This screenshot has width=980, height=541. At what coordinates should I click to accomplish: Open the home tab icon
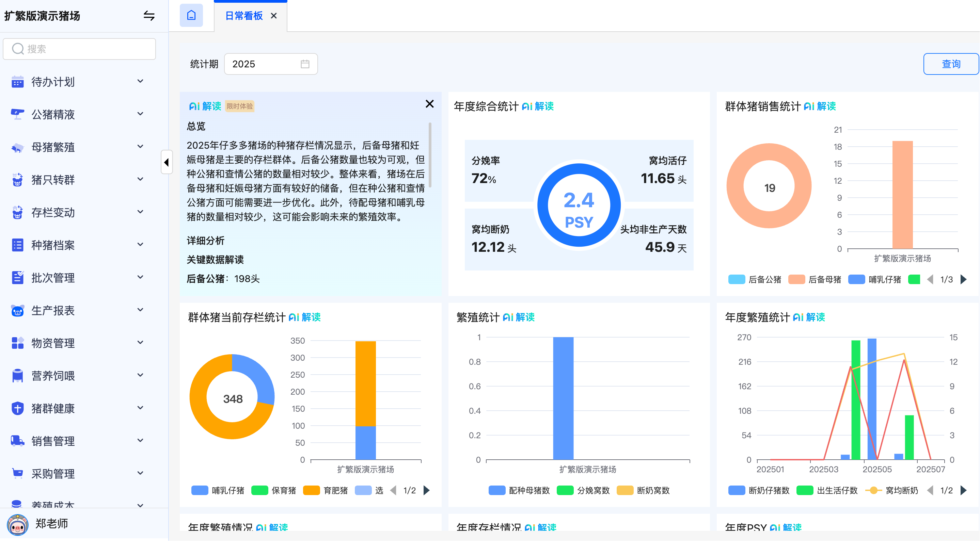pos(191,16)
